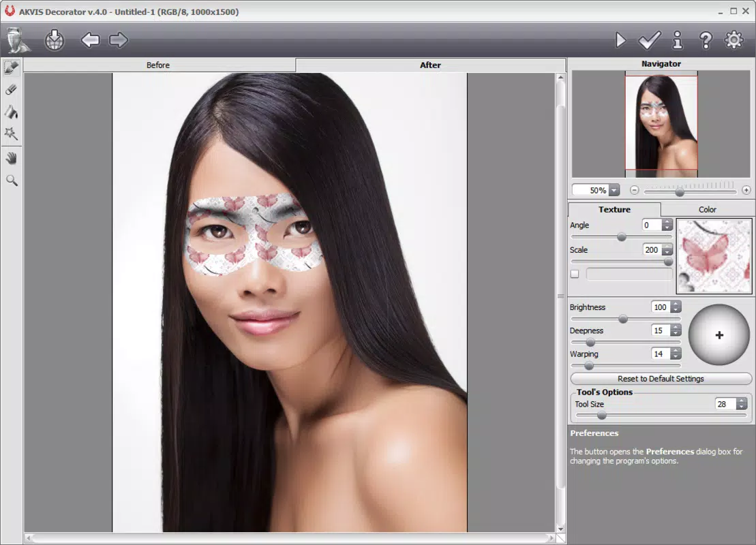This screenshot has width=756, height=545.
Task: Click the Scale value field showing 200
Action: pos(652,249)
